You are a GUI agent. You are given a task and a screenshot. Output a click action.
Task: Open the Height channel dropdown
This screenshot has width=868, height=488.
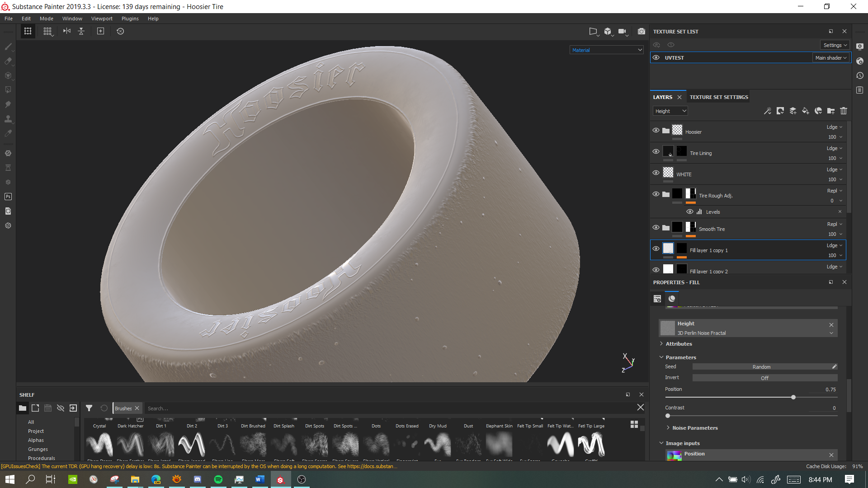tap(670, 111)
